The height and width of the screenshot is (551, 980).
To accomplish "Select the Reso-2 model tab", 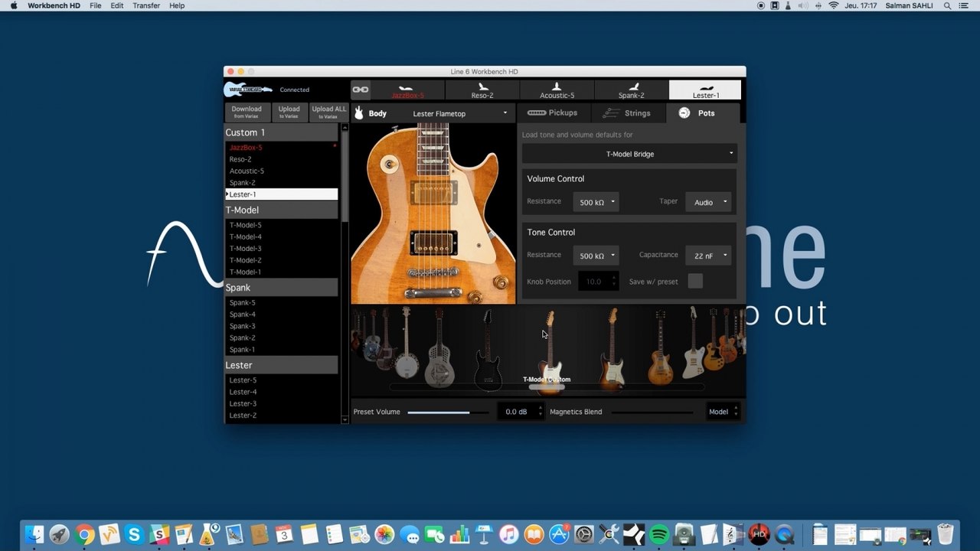I will click(x=482, y=90).
